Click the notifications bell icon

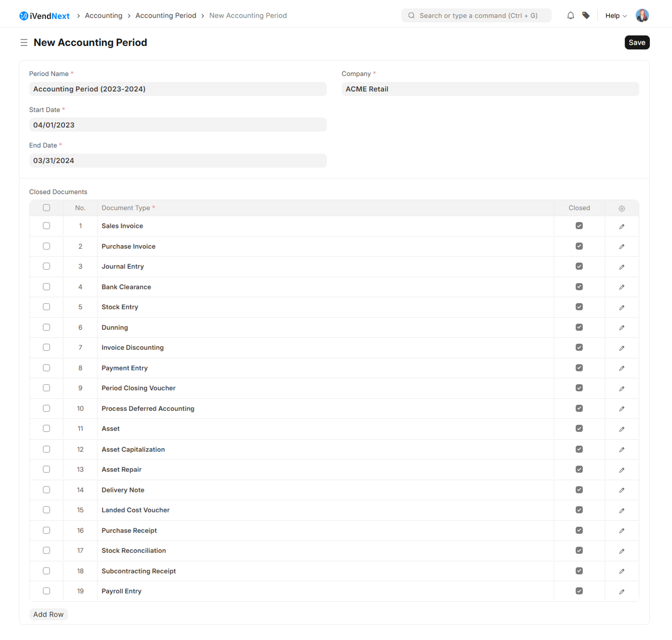pos(570,15)
